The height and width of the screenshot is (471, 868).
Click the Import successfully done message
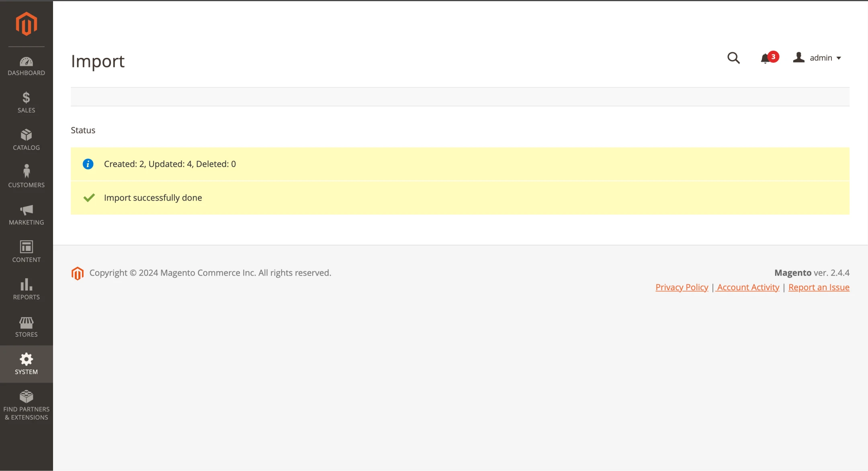click(153, 198)
